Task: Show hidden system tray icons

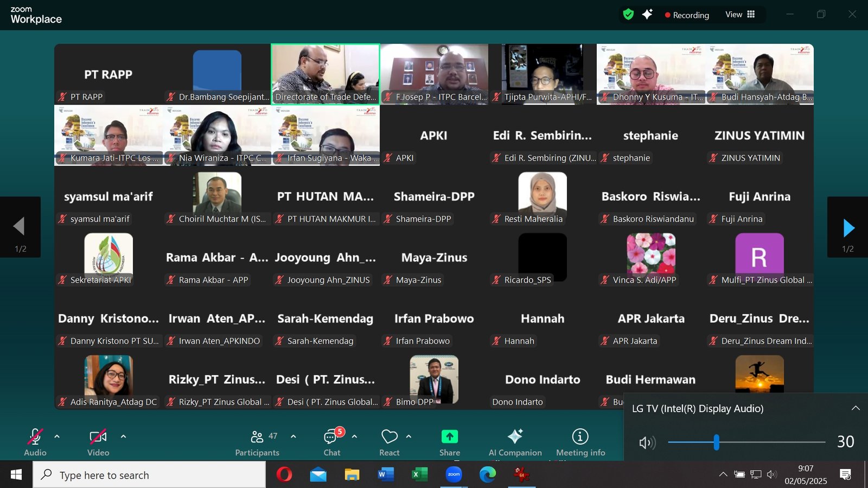Action: click(723, 474)
